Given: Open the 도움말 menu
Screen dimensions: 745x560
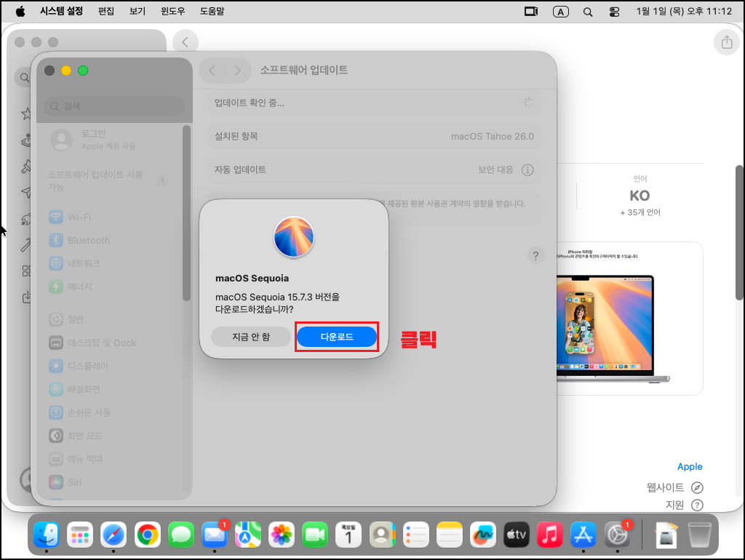Looking at the screenshot, I should (212, 11).
